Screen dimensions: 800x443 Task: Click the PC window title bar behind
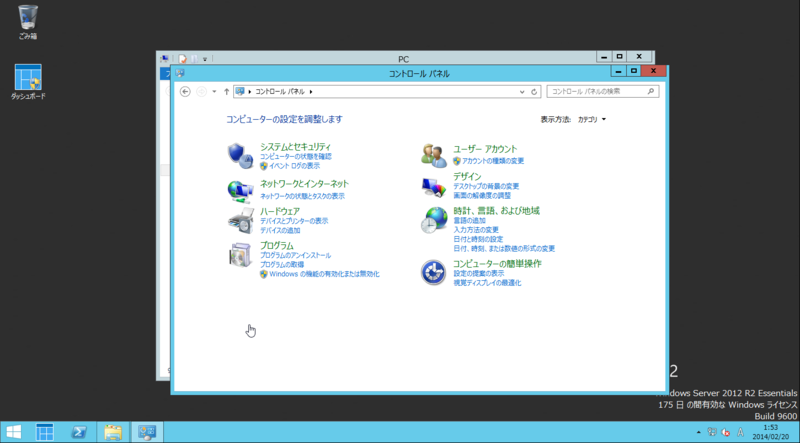tap(403, 59)
